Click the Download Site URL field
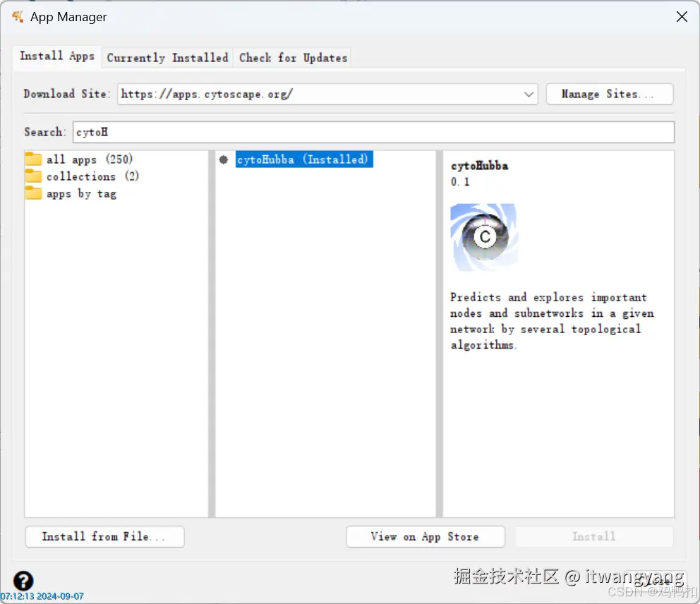 327,94
